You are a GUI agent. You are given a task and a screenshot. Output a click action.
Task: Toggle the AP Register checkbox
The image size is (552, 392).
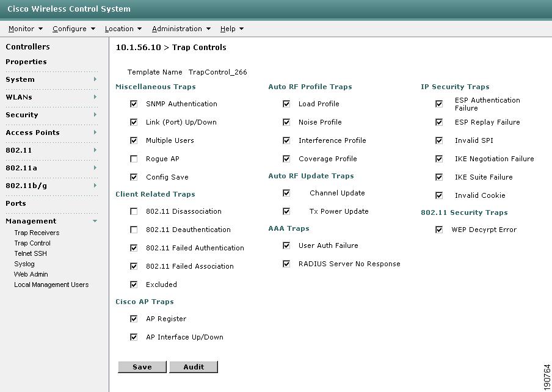click(x=134, y=319)
